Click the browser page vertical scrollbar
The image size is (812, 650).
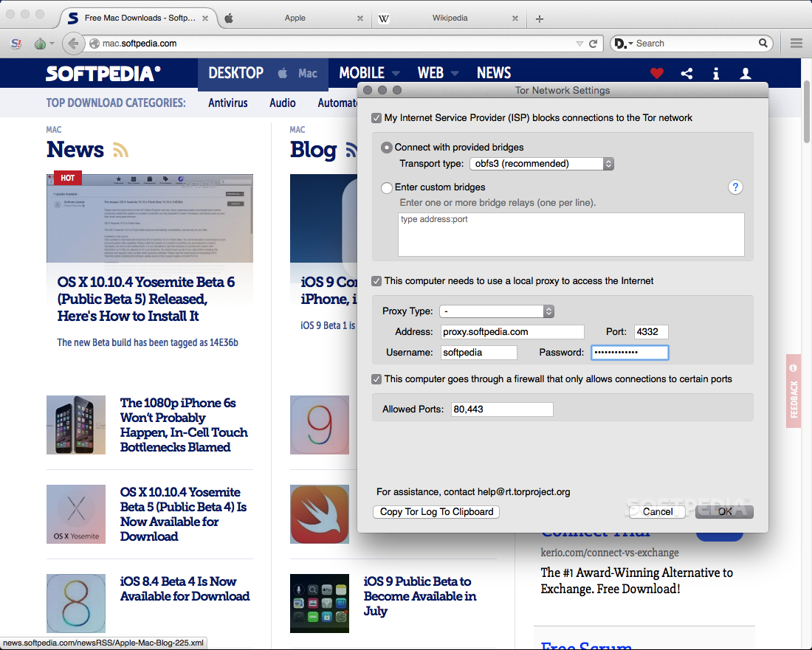point(806,111)
